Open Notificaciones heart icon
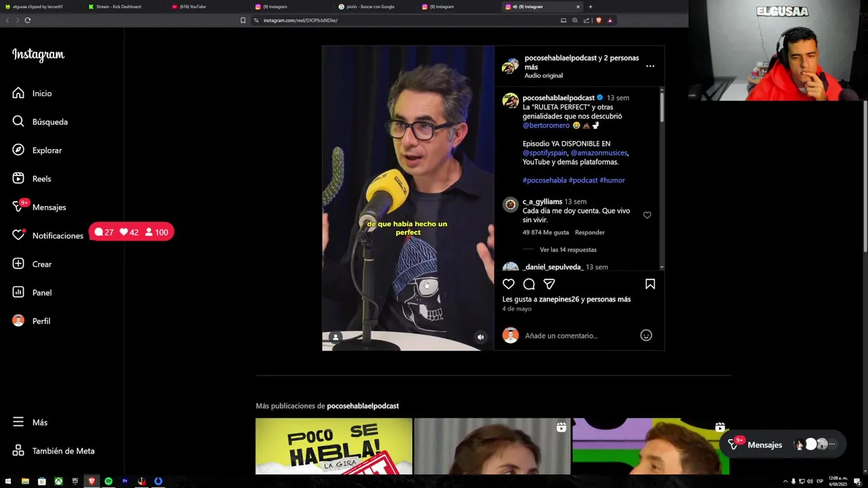The image size is (868, 488). tap(18, 236)
